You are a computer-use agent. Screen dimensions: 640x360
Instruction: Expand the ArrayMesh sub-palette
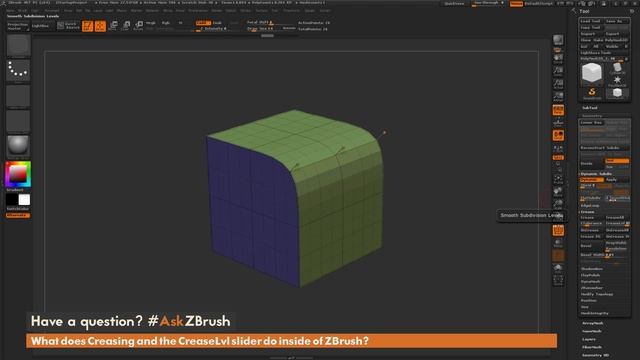[593, 323]
